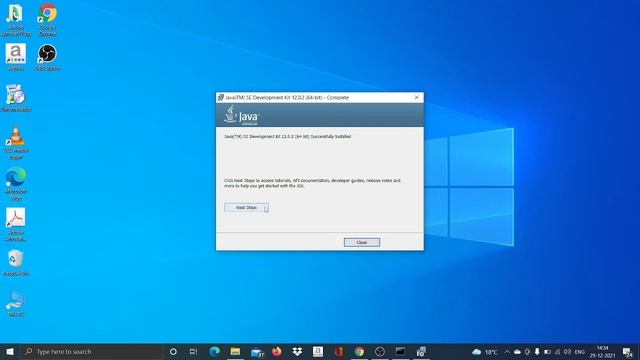Open the Mail app on the taskbar

(x=257, y=351)
